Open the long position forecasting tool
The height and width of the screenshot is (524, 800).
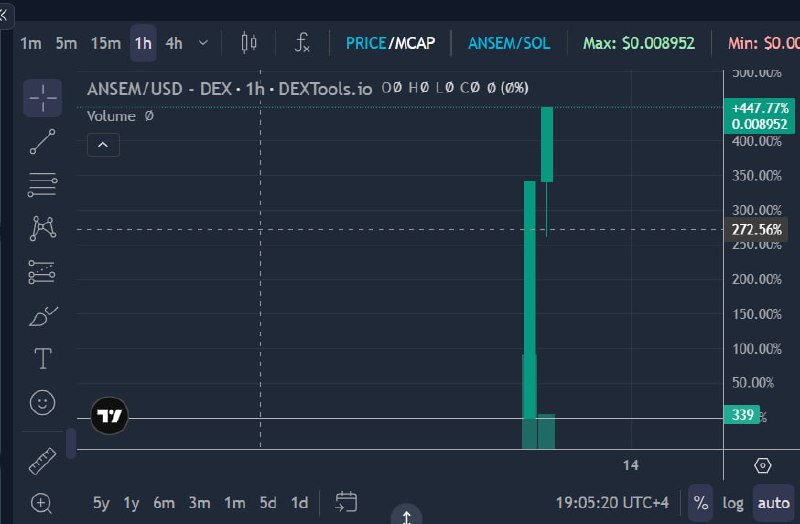(x=42, y=272)
